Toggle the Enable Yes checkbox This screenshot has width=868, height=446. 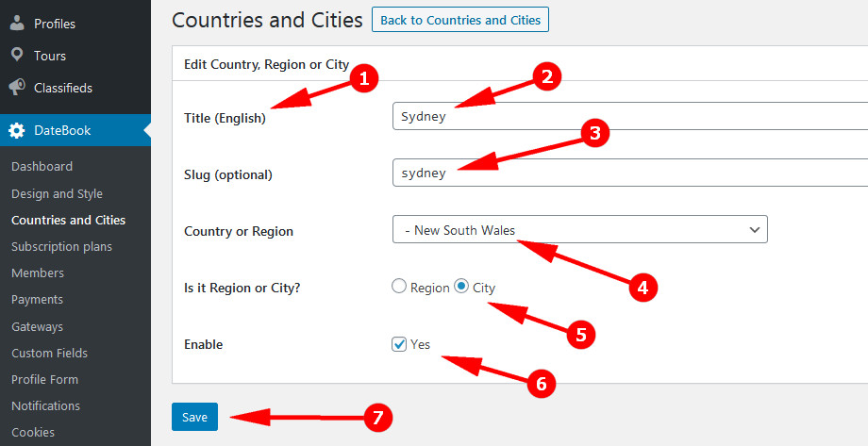click(399, 344)
